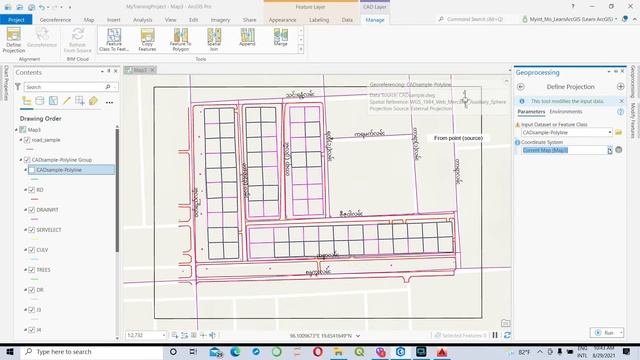Check the CADsample-Polyline layer box
The height and width of the screenshot is (360, 640).
(x=31, y=170)
